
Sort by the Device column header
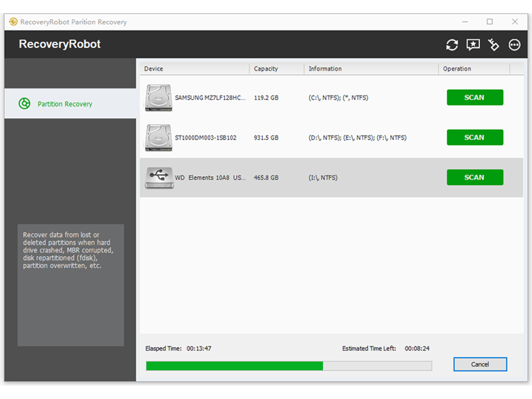[195, 69]
